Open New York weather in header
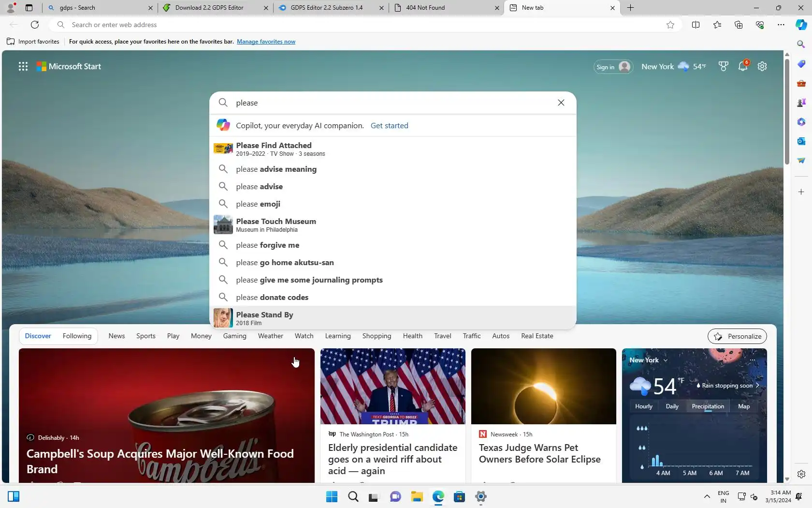The image size is (812, 508). click(673, 66)
